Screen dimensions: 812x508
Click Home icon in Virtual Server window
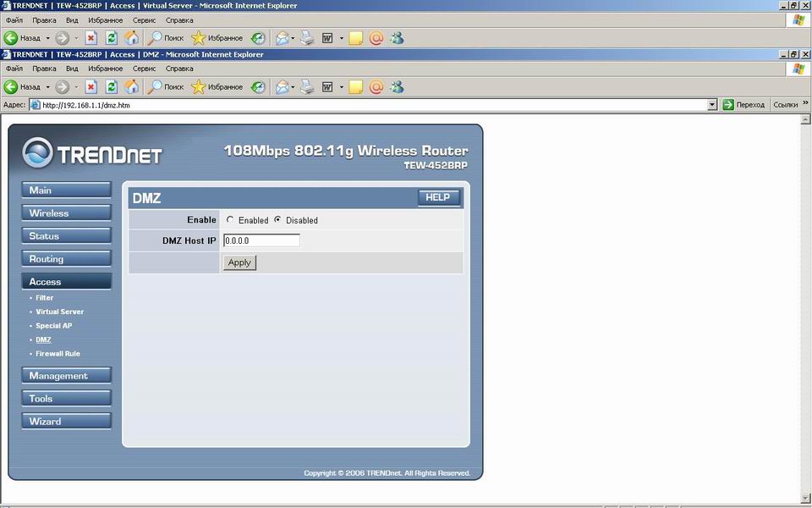(132, 38)
